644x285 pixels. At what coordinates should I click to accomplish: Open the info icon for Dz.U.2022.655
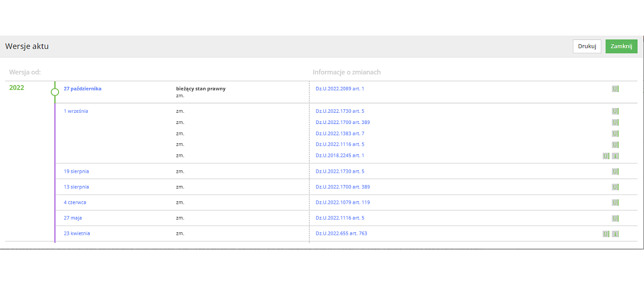click(615, 234)
